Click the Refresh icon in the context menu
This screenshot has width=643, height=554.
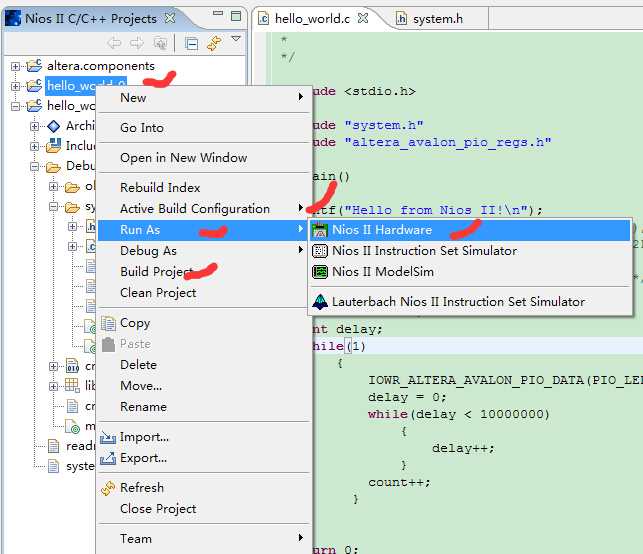(x=108, y=488)
